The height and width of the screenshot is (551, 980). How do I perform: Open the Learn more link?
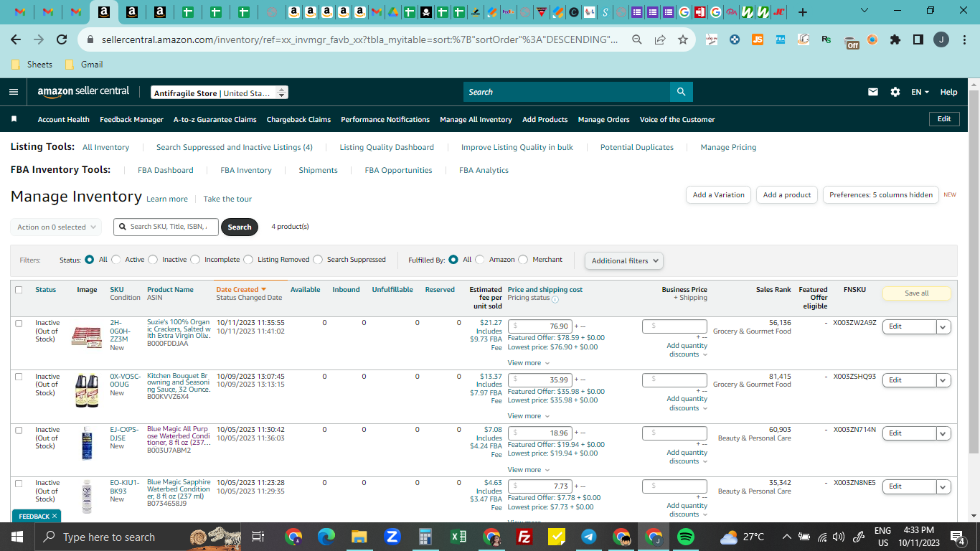click(x=167, y=199)
